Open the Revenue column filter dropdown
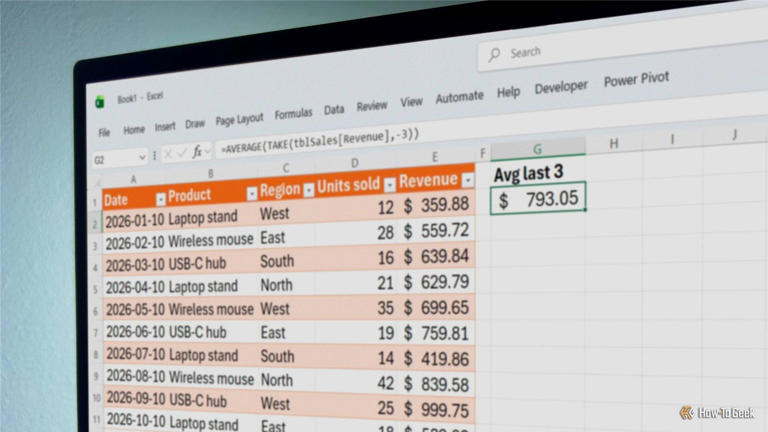This screenshot has height=432, width=768. click(x=468, y=180)
